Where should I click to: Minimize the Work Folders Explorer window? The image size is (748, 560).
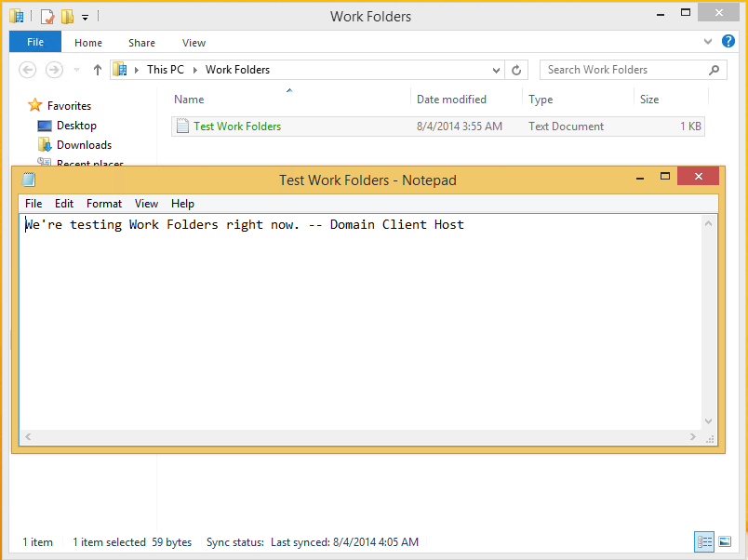[661, 14]
